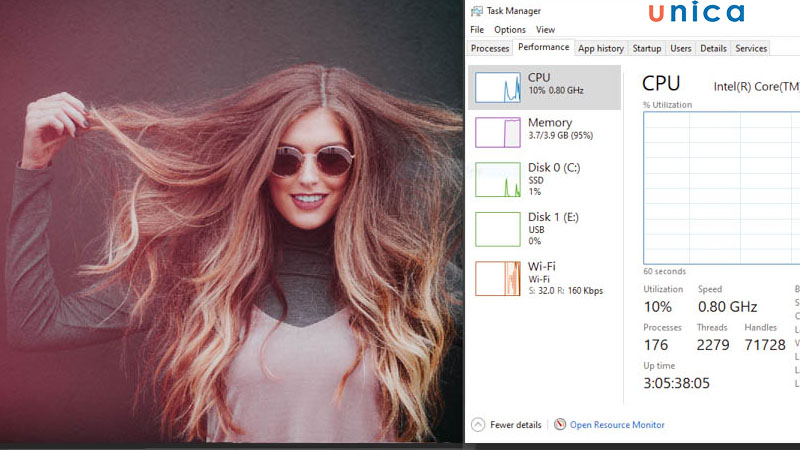The image size is (800, 450).
Task: Open the Startup tab
Action: click(x=646, y=48)
